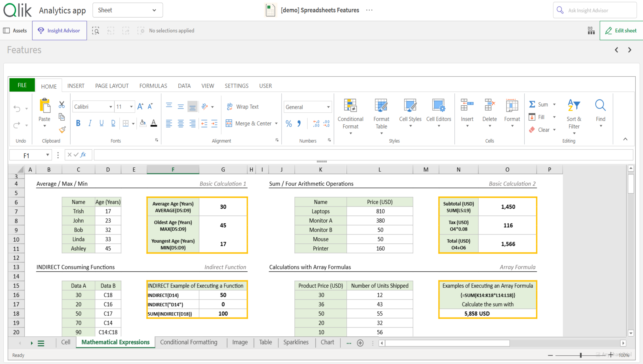Viewport: 643px width, 364px height.
Task: Click Increase Decimal icon
Action: pos(316,124)
